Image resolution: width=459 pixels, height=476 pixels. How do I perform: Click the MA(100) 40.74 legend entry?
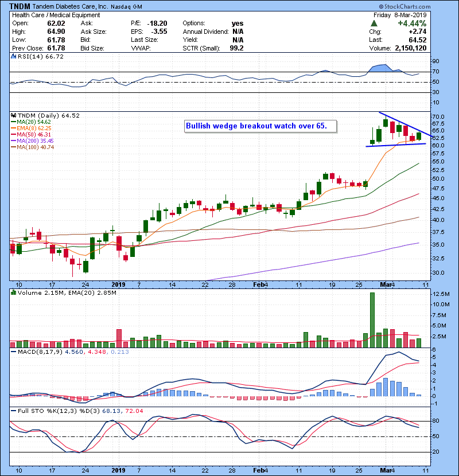(x=35, y=147)
